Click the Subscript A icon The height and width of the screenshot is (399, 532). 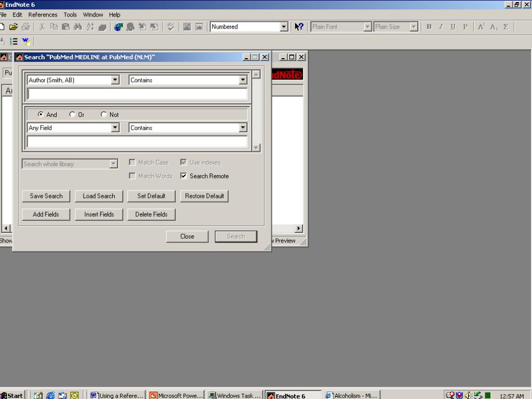(494, 27)
